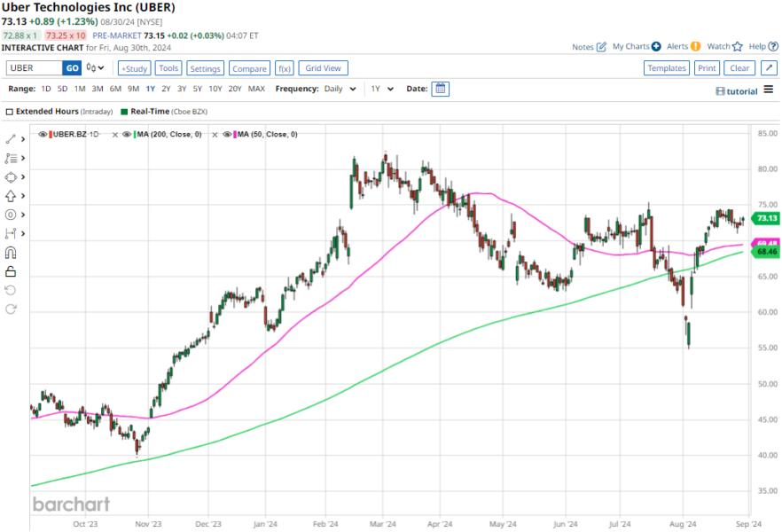
Task: Expand the trend line tool options chevron
Action: (x=23, y=139)
